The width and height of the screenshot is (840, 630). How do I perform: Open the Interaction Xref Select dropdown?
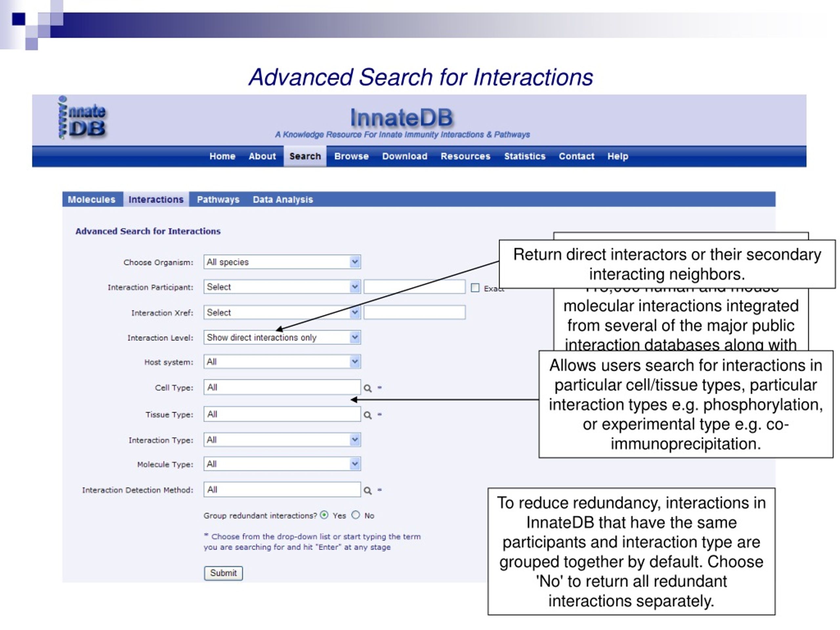(282, 312)
